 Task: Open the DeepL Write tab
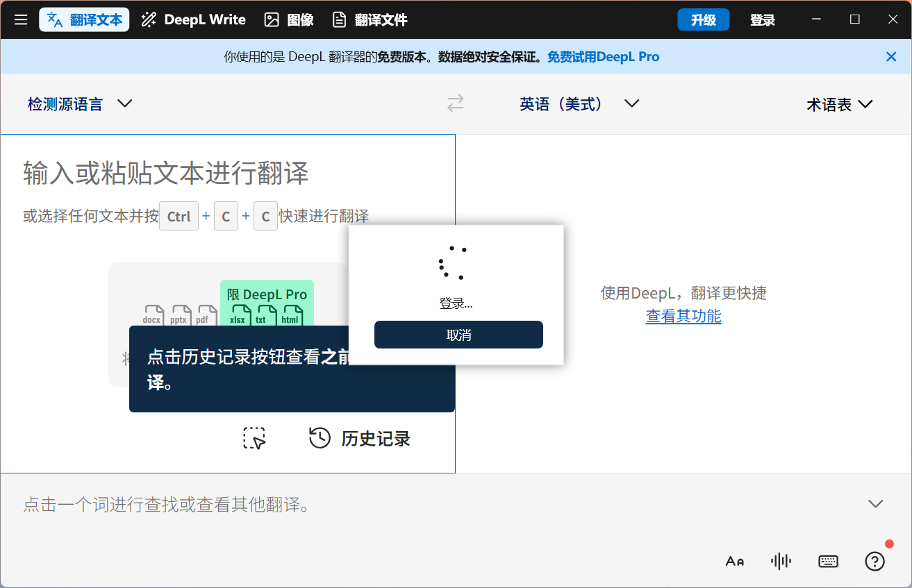[193, 19]
